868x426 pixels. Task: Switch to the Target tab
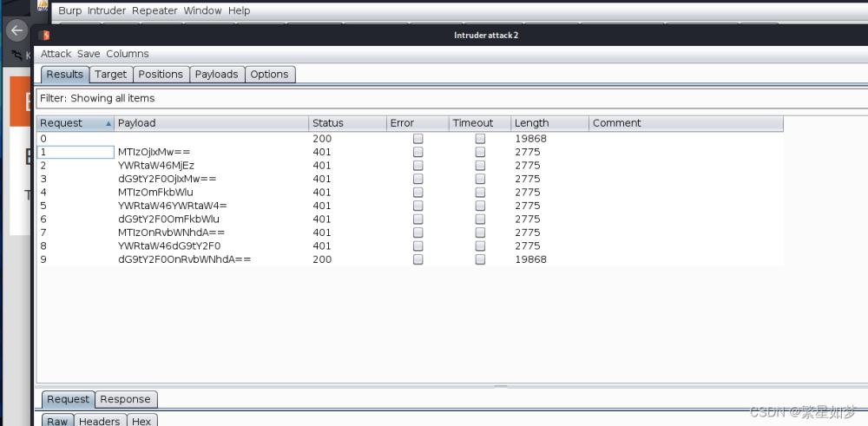coord(111,74)
